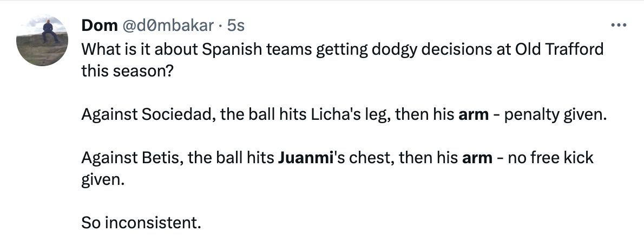Open the three-dot more options menu
The image size is (644, 244).
(618, 25)
